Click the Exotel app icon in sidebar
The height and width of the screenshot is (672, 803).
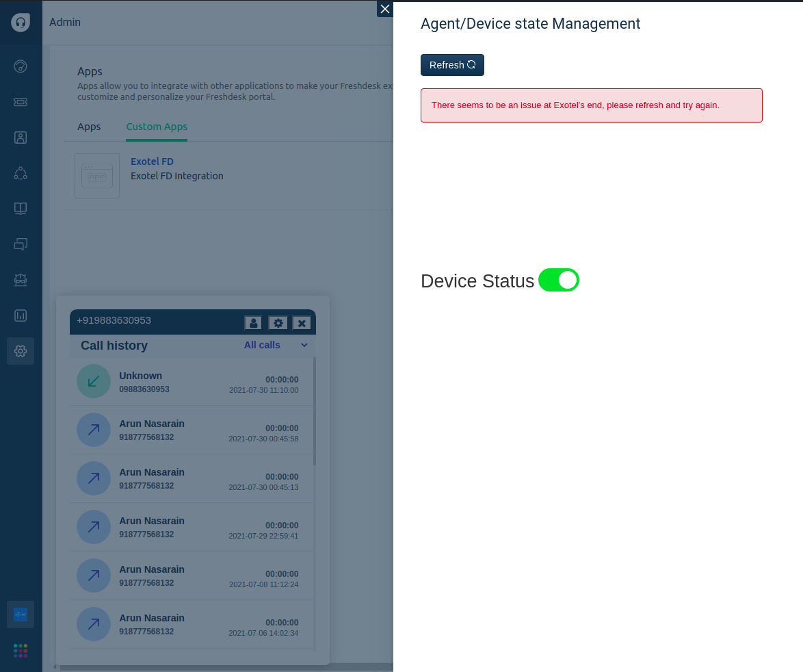[x=21, y=614]
